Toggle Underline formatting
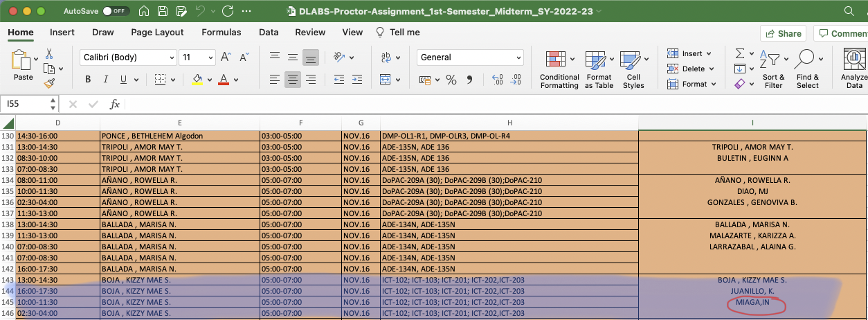868x320 pixels. (124, 80)
